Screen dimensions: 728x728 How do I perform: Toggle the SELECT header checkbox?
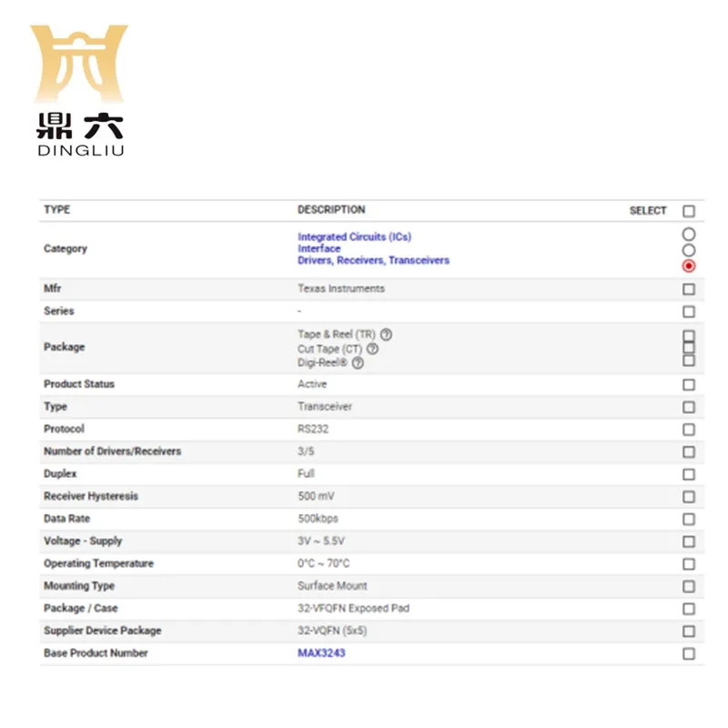coord(689,211)
